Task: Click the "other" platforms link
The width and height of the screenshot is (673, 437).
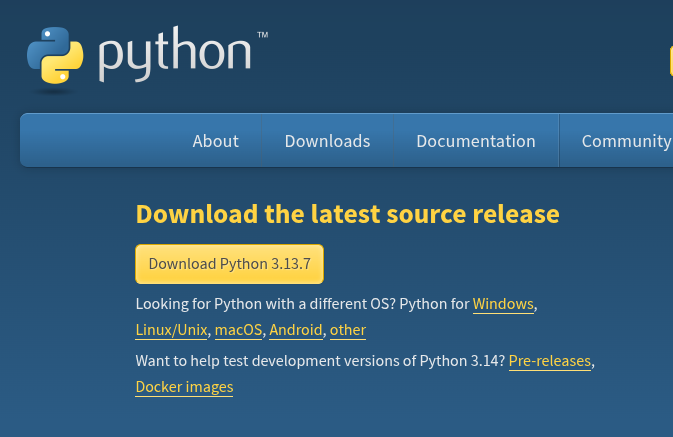Action: [347, 330]
